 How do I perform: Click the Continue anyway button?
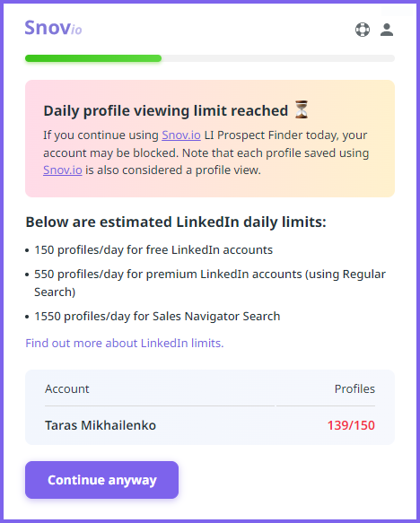pyautogui.click(x=101, y=480)
